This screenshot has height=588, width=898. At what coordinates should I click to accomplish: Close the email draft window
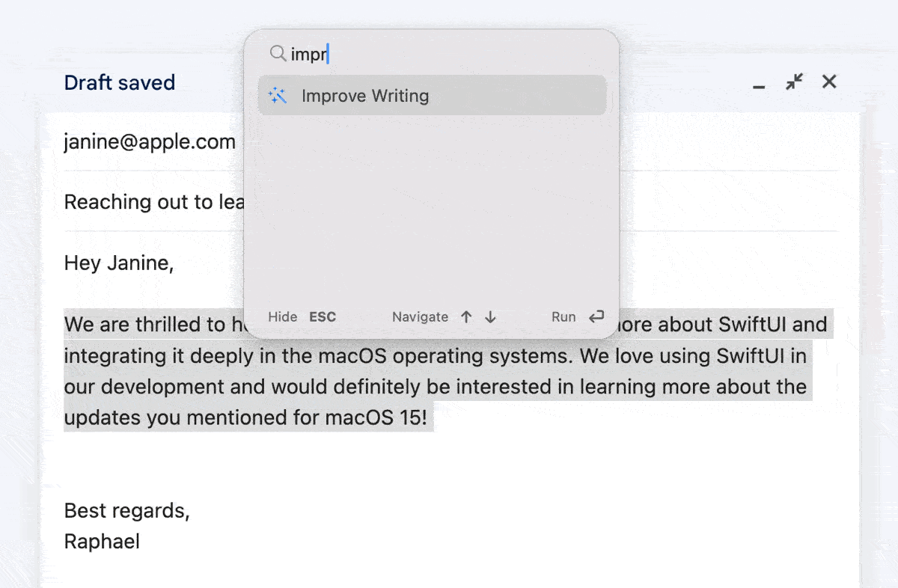point(829,82)
